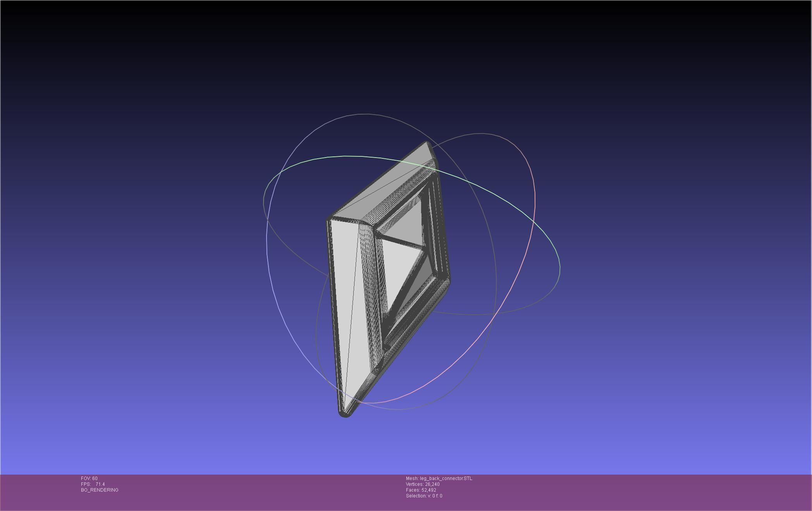
Task: Click the Faces: 52,492 count
Action: [421, 490]
